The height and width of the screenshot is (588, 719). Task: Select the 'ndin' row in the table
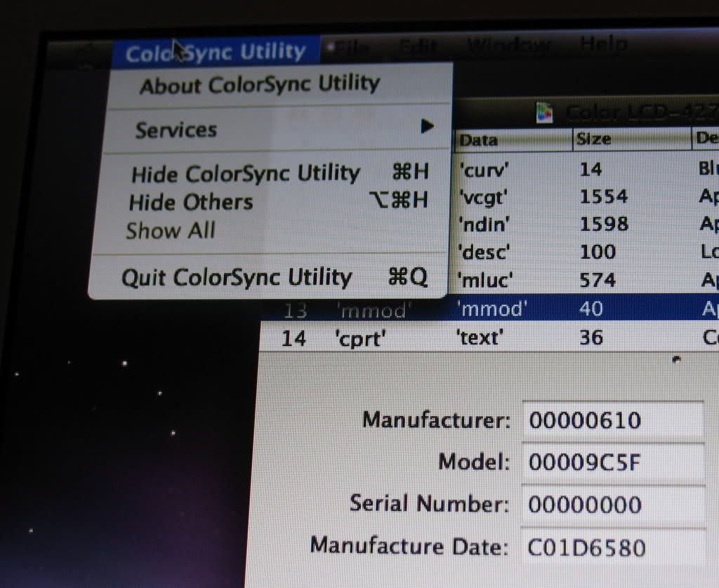pyautogui.click(x=586, y=225)
